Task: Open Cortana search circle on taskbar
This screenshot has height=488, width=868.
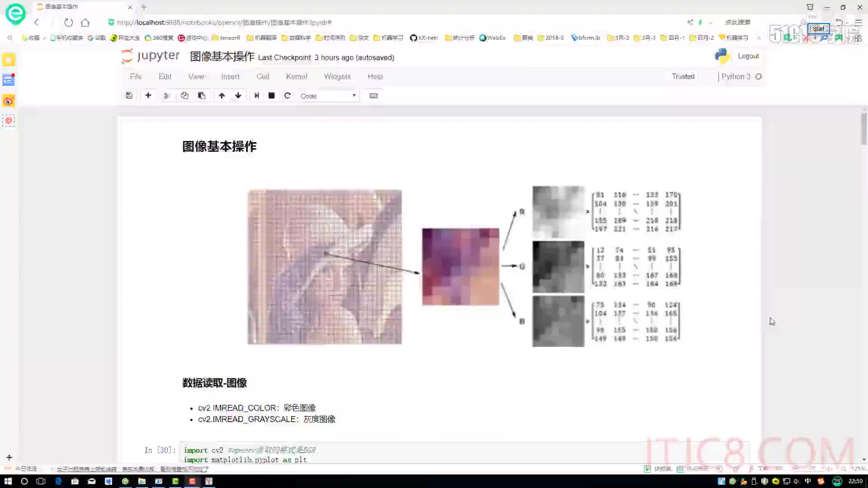Action: point(24,481)
